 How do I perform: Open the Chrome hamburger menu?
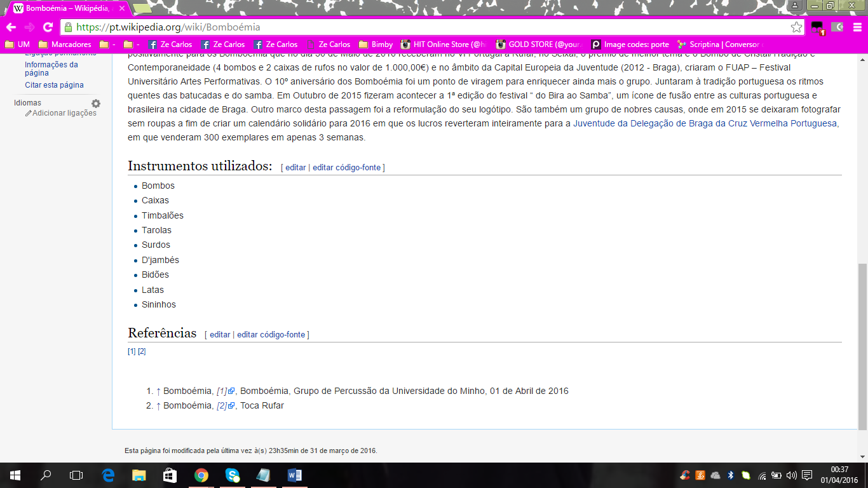[857, 27]
